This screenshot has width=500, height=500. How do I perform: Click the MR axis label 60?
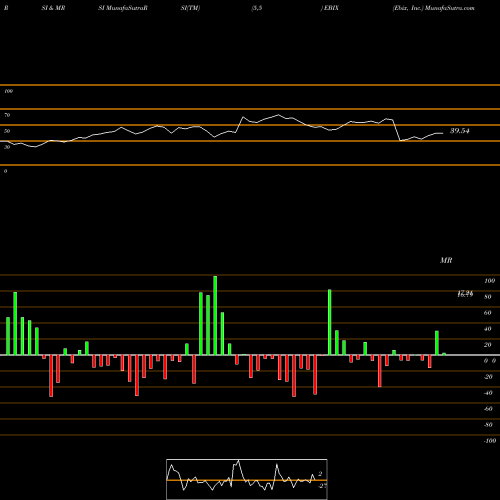tap(487, 313)
